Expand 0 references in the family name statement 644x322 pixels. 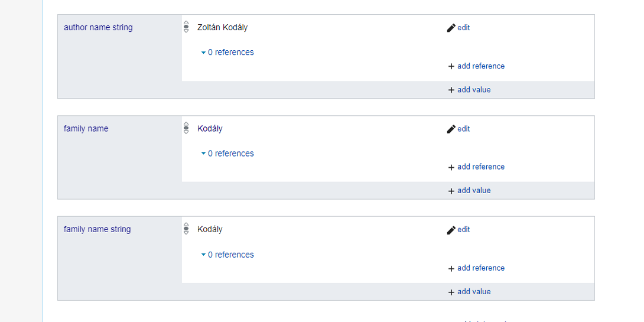click(230, 154)
